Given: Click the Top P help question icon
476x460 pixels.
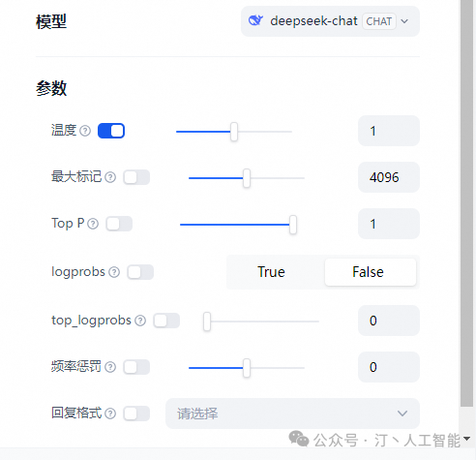Looking at the screenshot, I should pos(93,224).
